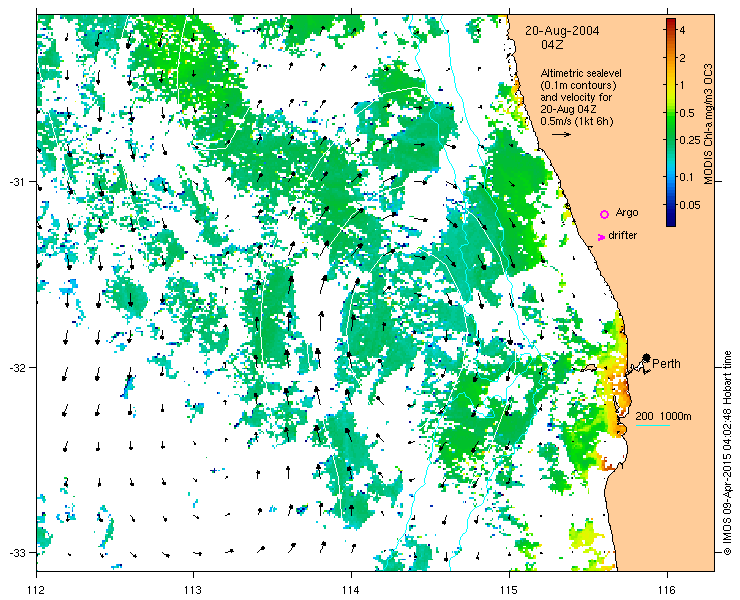Click the date label 20-Aug-2004
This screenshot has width=740, height=600.
point(563,31)
